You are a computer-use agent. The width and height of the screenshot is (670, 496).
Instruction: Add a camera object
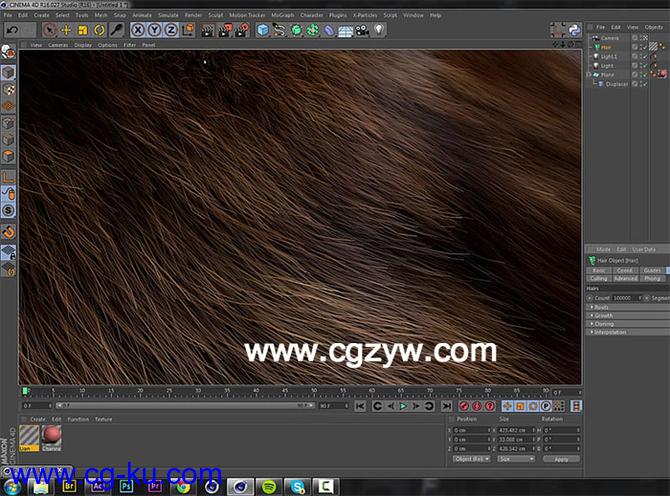pyautogui.click(x=362, y=30)
